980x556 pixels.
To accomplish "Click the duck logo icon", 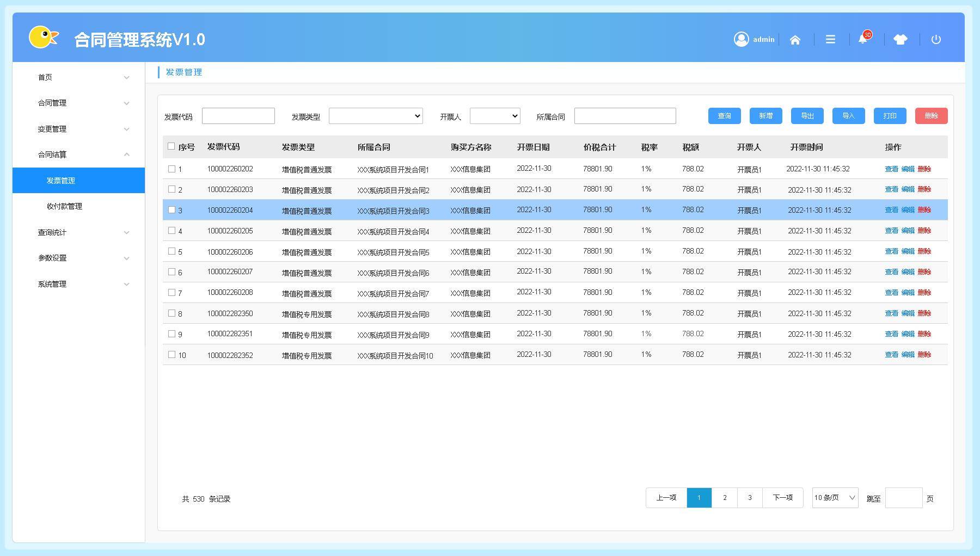I will tap(43, 37).
